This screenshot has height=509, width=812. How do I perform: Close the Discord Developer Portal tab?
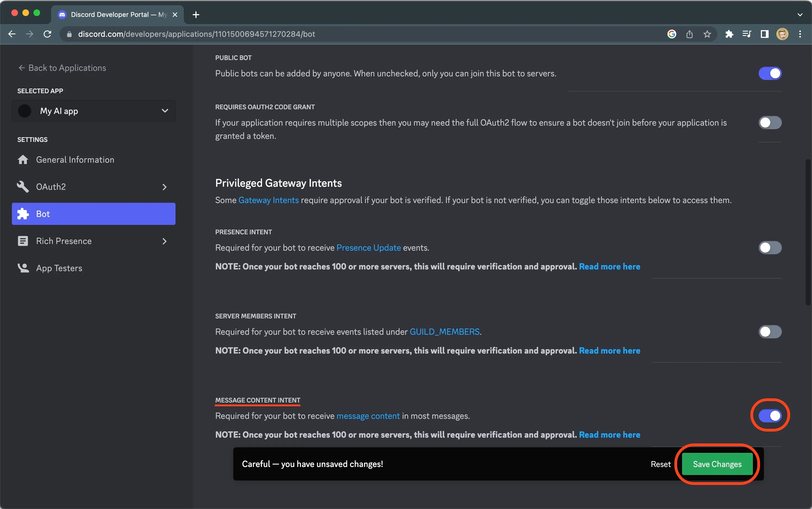[x=175, y=14]
